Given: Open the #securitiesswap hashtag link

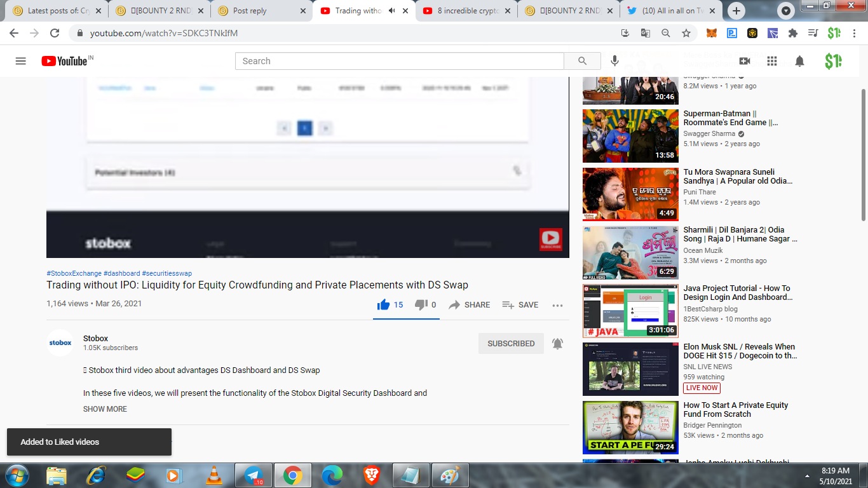Looking at the screenshot, I should point(166,273).
